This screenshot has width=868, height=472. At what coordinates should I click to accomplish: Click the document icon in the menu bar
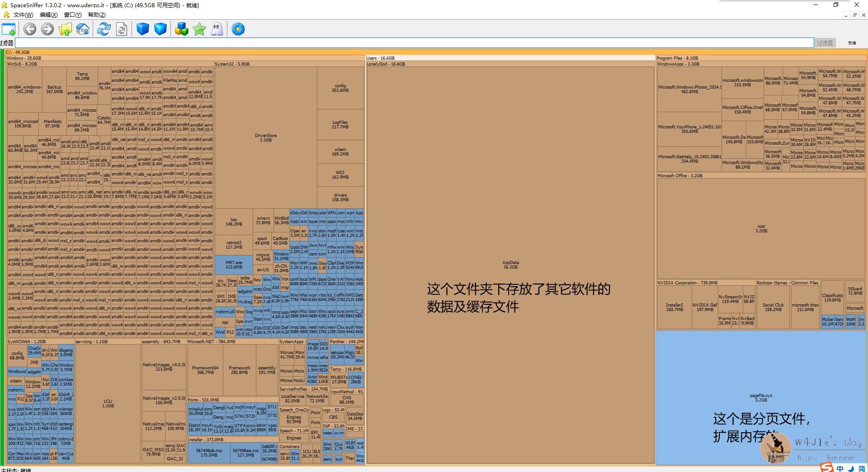click(x=7, y=15)
